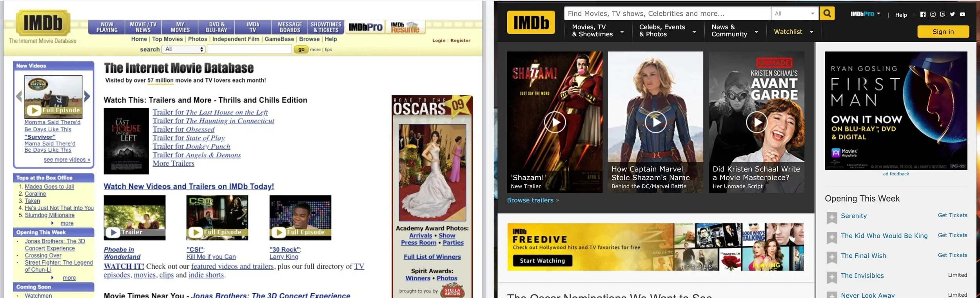This screenshot has height=298, width=980.
Task: Open Watch New Videos and Trailers heading link
Action: pyautogui.click(x=189, y=186)
